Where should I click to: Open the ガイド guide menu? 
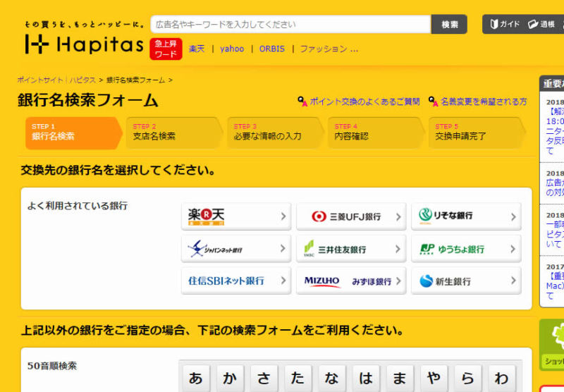click(503, 24)
